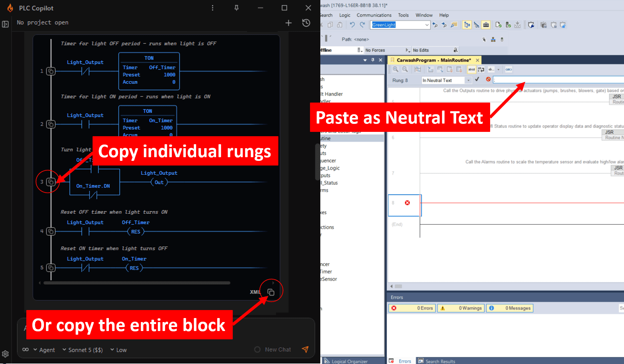Click the network browse icon beside Path

tap(493, 39)
